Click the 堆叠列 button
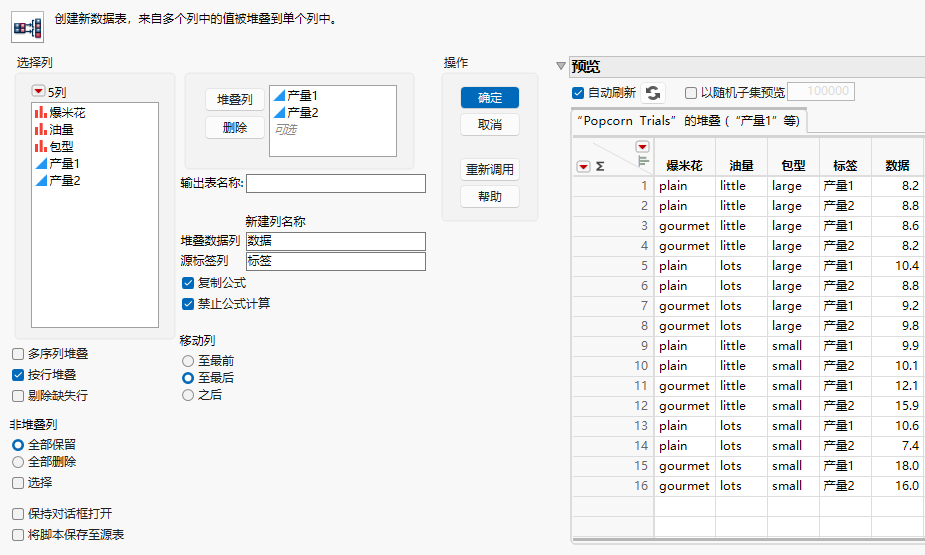The width and height of the screenshot is (925, 555). [235, 100]
